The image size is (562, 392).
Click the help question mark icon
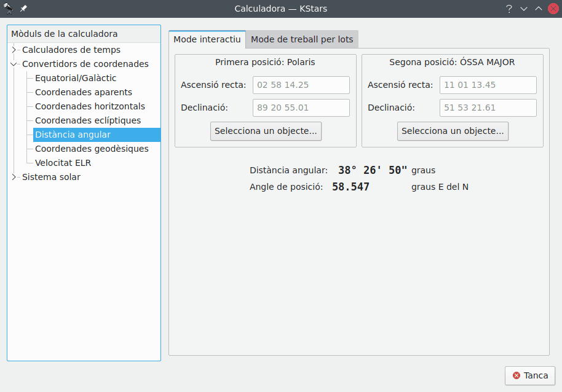(509, 9)
